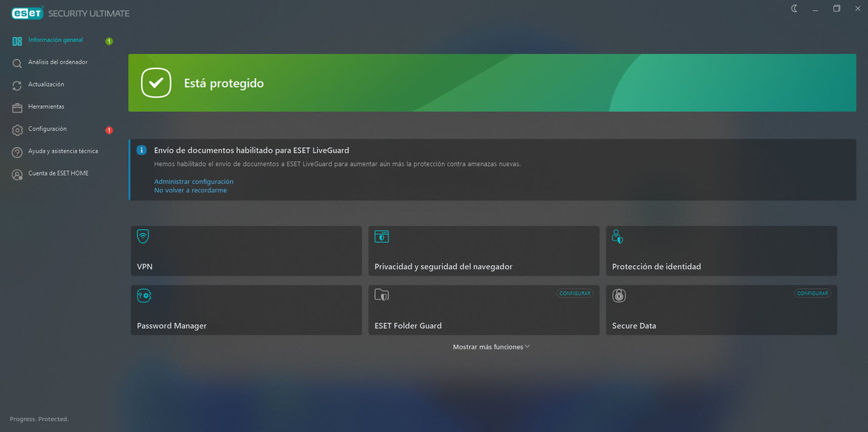Click the ESET logo in title bar
Screen dimensions: 868x432
coord(28,13)
